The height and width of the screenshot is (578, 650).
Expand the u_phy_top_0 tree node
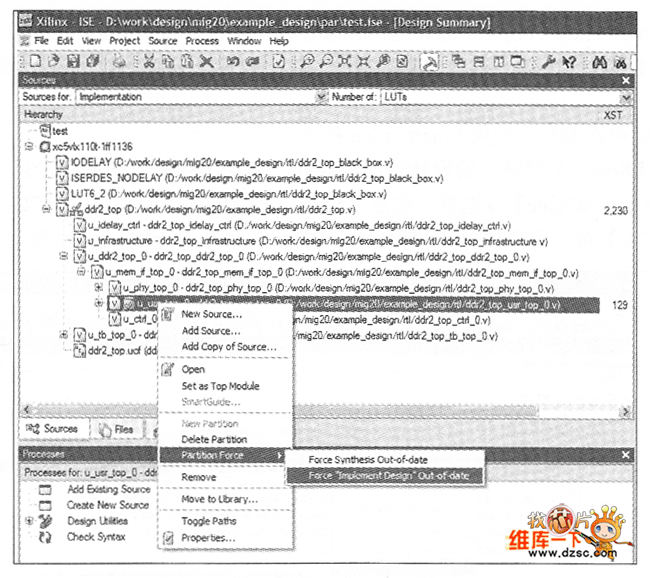coord(98,288)
